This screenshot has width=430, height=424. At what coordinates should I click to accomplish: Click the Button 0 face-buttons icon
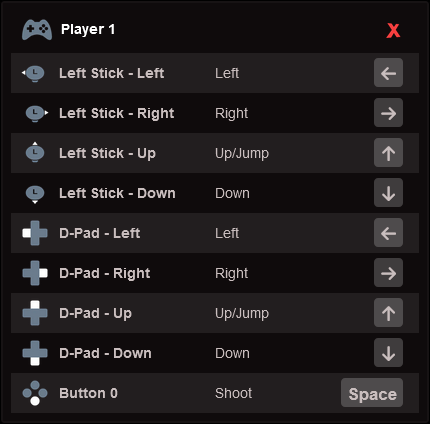tap(35, 393)
